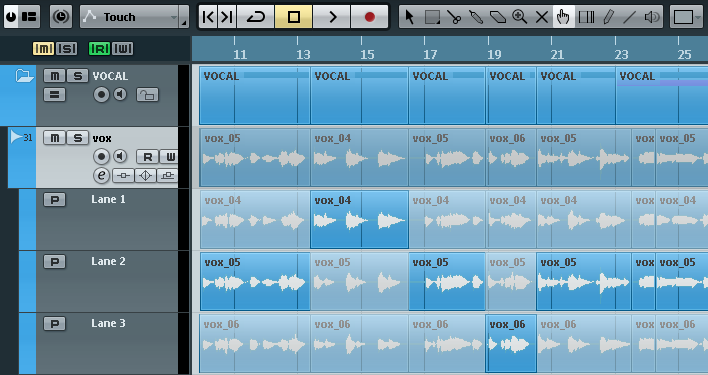Solo the VOCAL folder track
Viewport: 708px width, 375px height.
coord(77,76)
